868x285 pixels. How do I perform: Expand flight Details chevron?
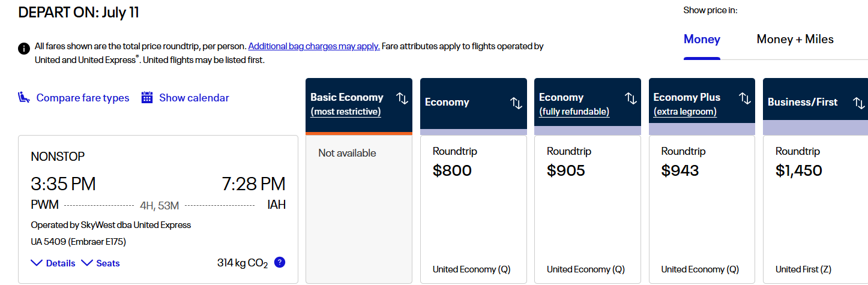[53, 263]
